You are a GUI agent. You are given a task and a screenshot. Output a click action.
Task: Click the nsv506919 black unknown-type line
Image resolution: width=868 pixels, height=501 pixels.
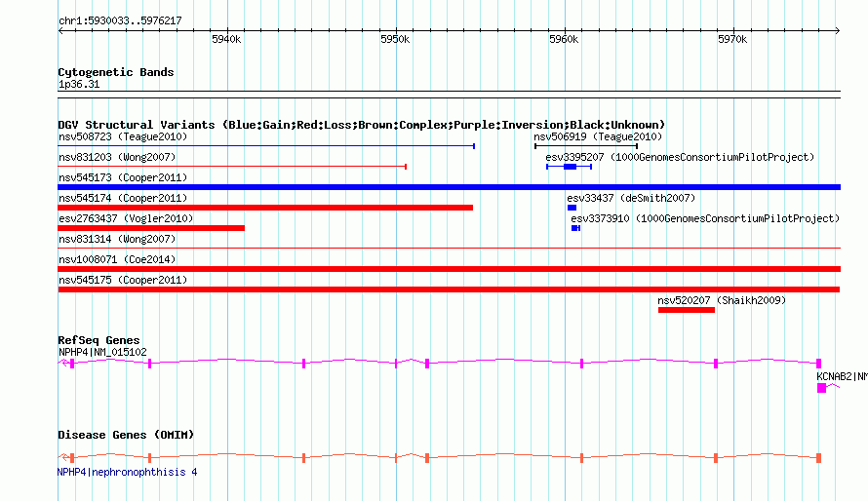tap(586, 146)
